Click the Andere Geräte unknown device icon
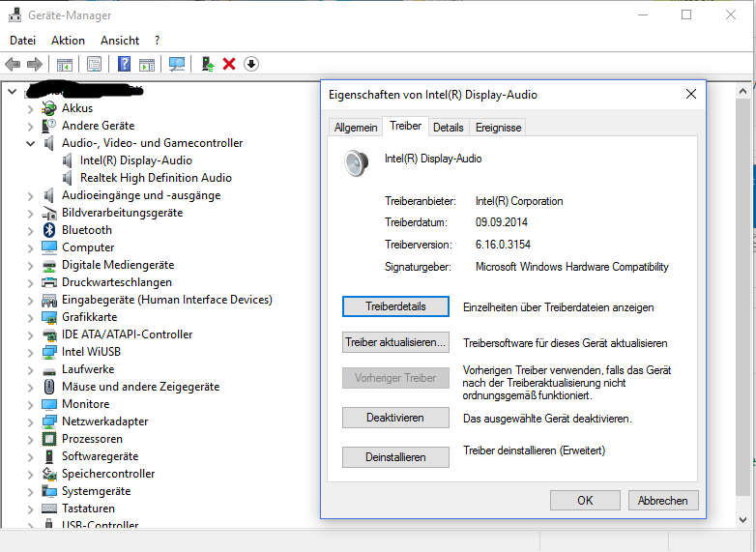Image resolution: width=756 pixels, height=552 pixels. tap(49, 126)
